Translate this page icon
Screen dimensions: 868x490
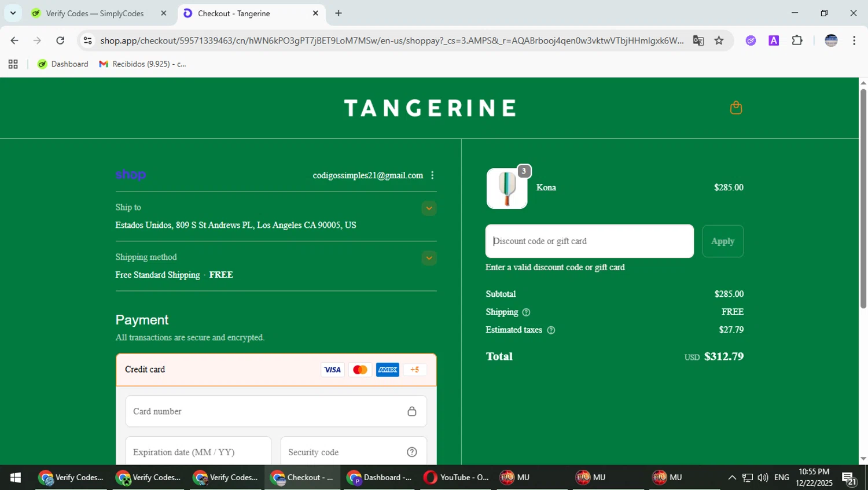coord(698,40)
